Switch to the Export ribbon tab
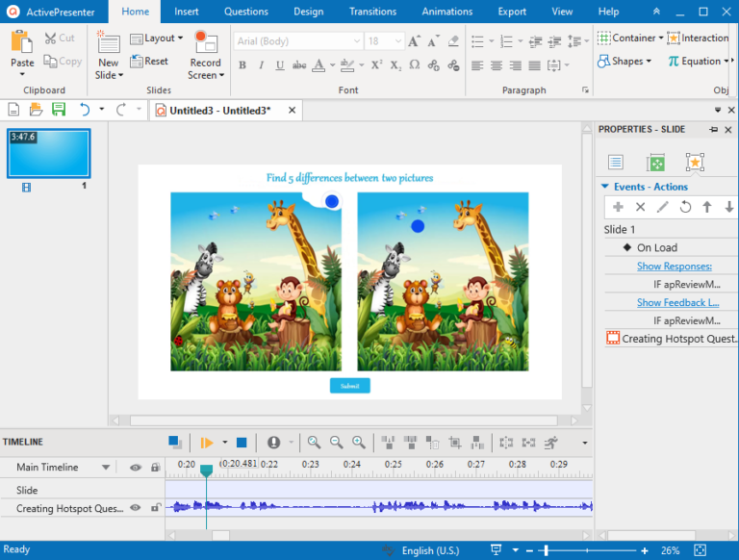Image resolution: width=739 pixels, height=560 pixels. (x=512, y=12)
